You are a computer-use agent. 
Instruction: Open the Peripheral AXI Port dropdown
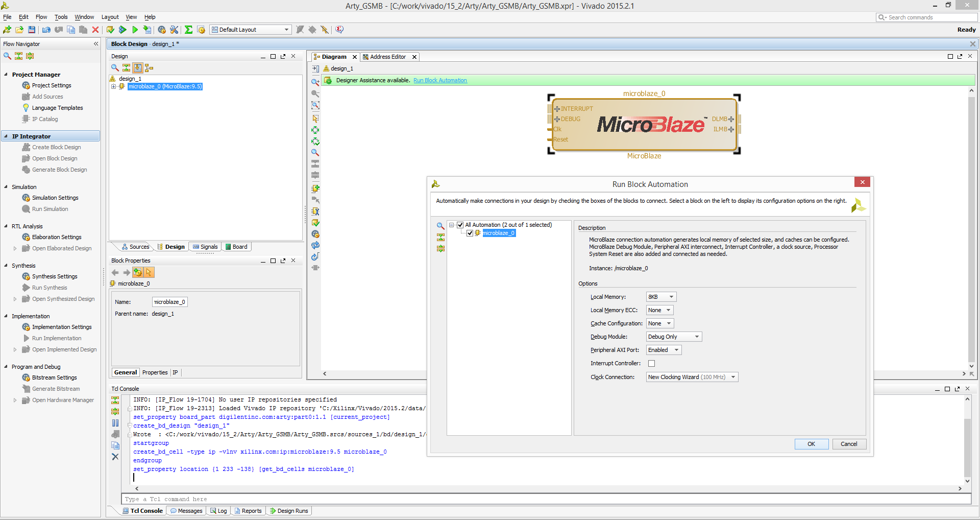664,350
